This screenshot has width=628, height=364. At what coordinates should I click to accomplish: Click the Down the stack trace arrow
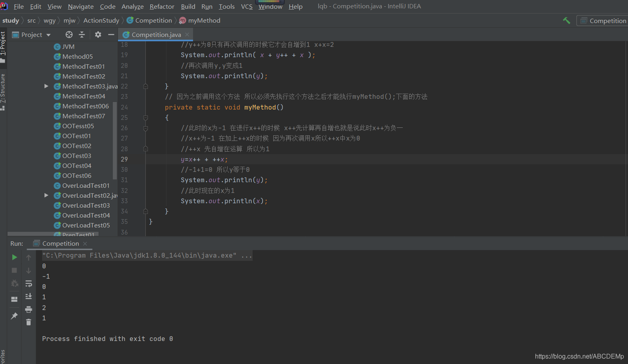(x=29, y=271)
